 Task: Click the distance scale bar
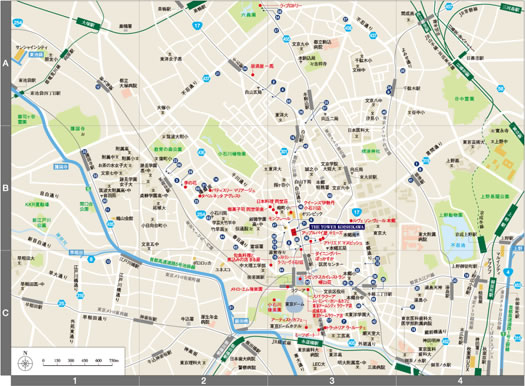[x=80, y=364]
